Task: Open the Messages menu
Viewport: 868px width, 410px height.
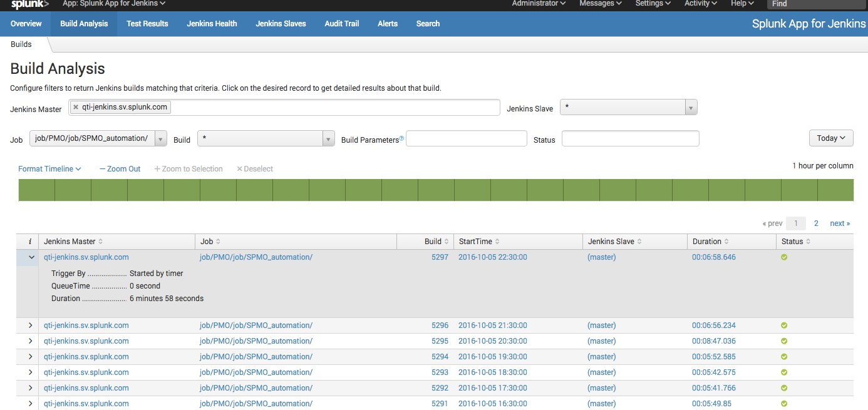Action: click(601, 4)
